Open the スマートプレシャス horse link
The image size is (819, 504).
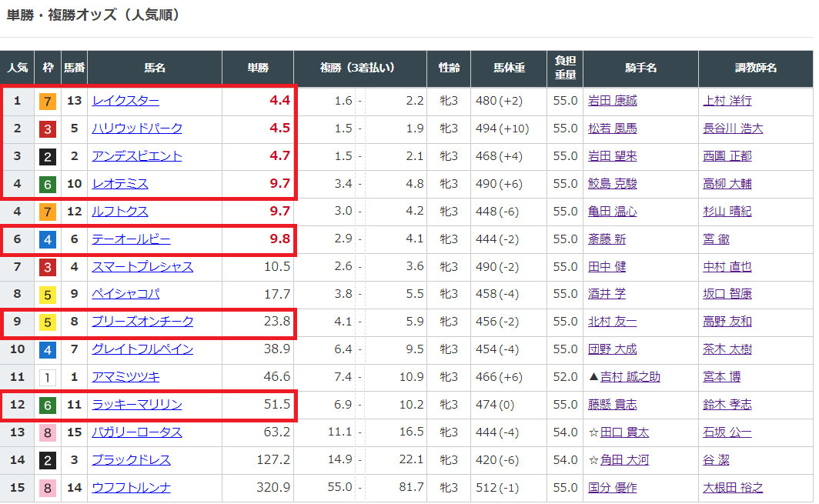pos(142,267)
